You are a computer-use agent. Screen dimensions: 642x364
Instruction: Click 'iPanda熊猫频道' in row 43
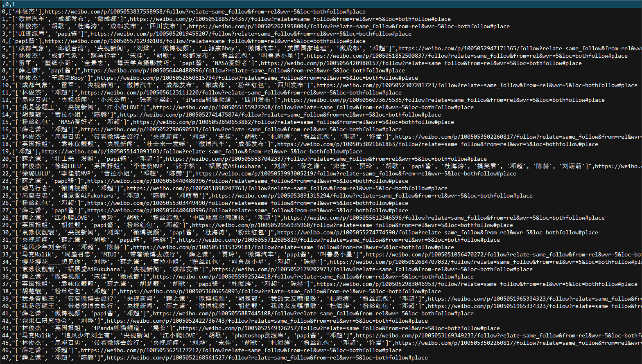(117, 328)
